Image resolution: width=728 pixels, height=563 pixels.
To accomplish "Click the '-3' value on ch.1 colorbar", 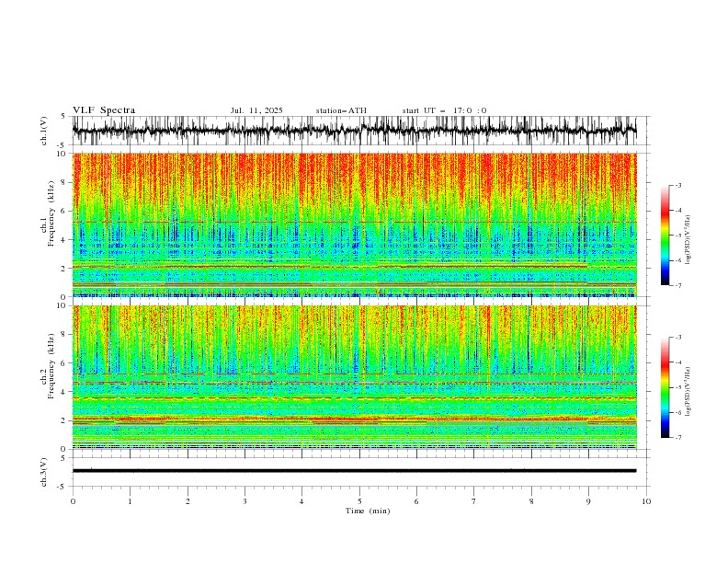I will (677, 185).
